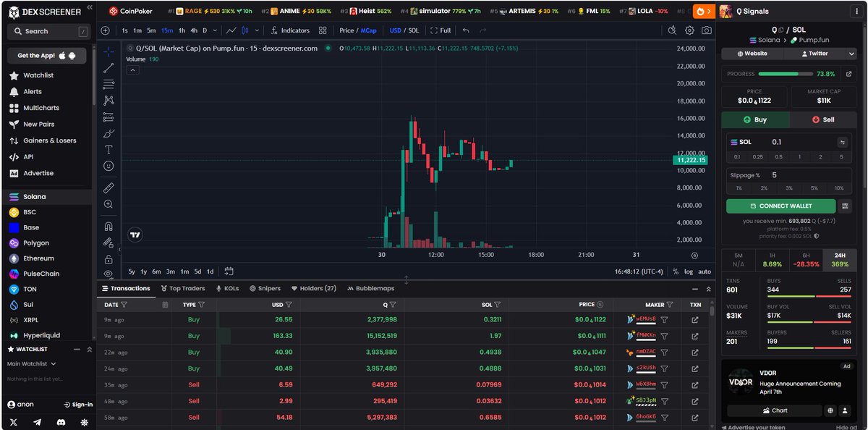Take a chart snapshot with the camera icon
The height and width of the screenshot is (430, 868).
point(708,30)
